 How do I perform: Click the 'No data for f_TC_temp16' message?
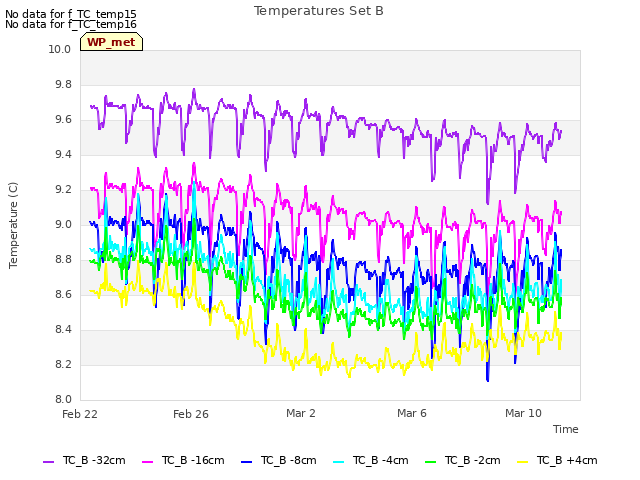[71, 24]
